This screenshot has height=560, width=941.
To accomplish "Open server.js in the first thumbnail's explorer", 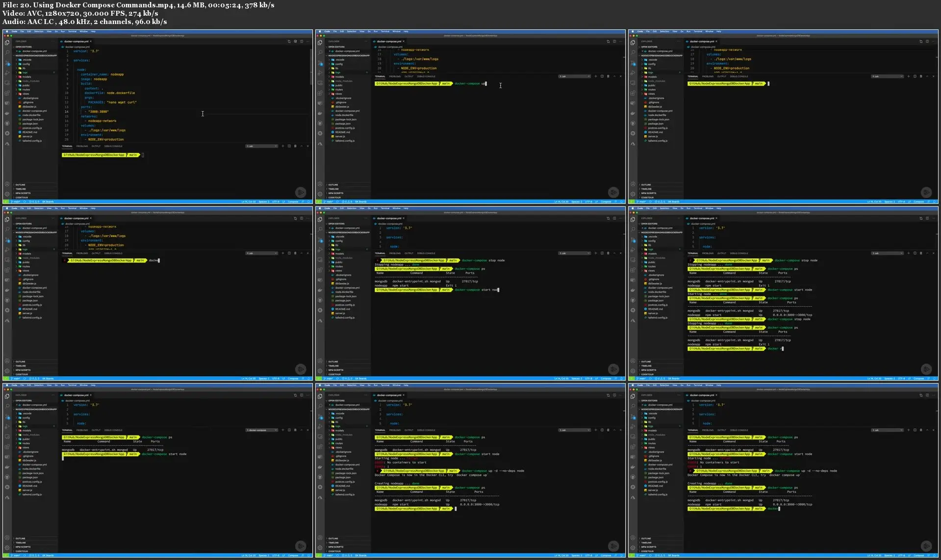I will (x=27, y=136).
